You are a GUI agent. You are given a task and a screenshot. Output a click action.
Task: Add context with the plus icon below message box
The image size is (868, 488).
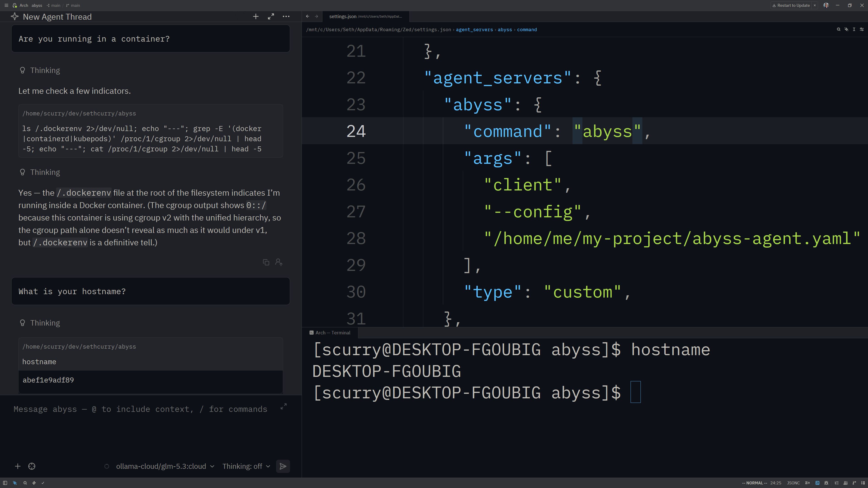tap(18, 466)
